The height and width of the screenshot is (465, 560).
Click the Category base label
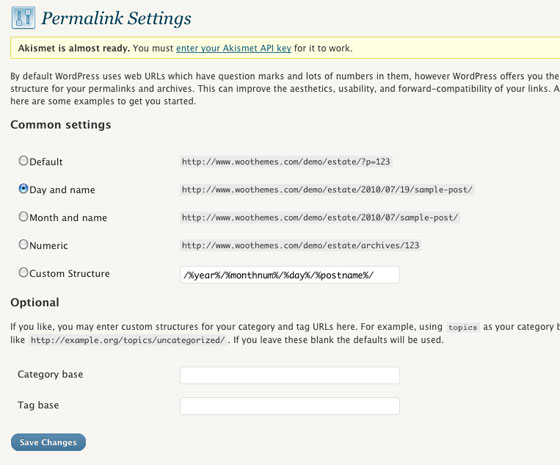pos(50,374)
